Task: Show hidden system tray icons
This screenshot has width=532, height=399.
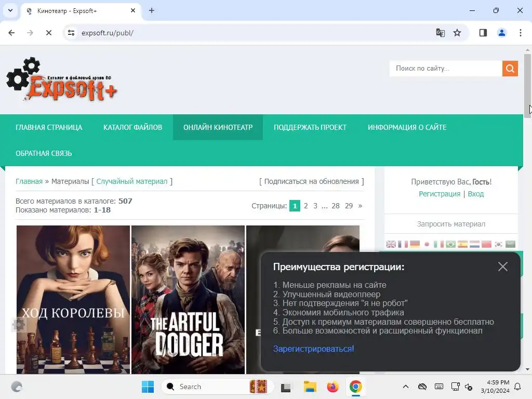Action: [x=405, y=387]
